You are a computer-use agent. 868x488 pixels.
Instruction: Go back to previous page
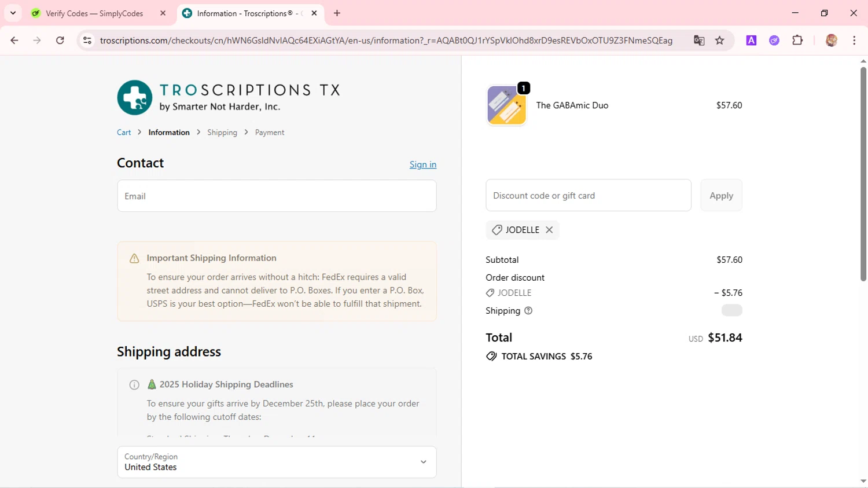[x=14, y=41]
